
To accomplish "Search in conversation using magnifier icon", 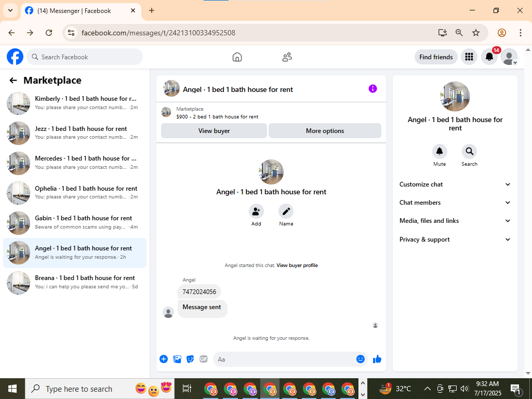I will click(469, 151).
